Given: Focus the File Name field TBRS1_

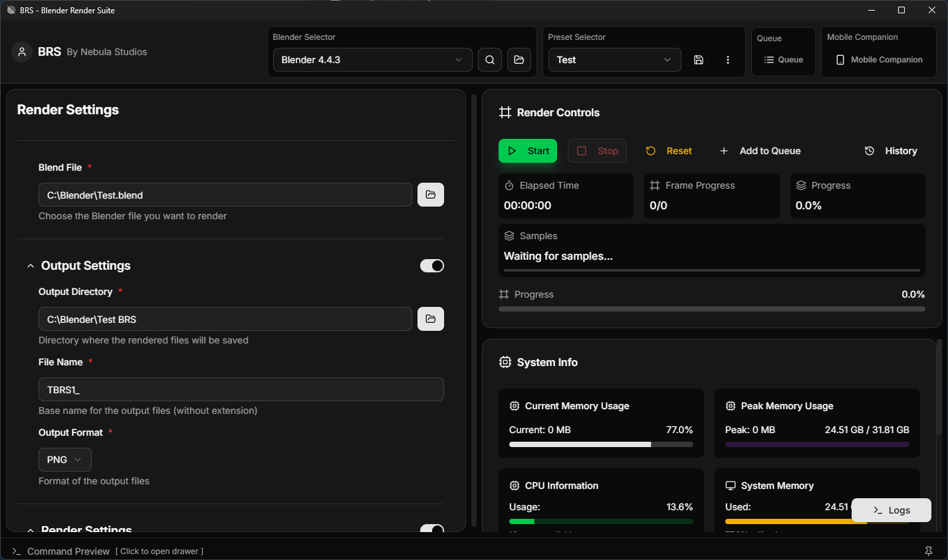Looking at the screenshot, I should (x=241, y=389).
